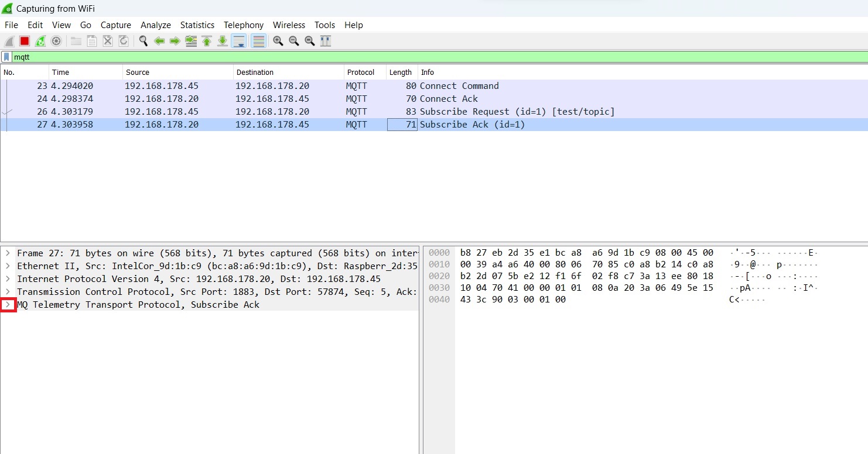Viewport: 868px width, 454px height.
Task: Find a packet using the magnifier icon
Action: (x=143, y=40)
